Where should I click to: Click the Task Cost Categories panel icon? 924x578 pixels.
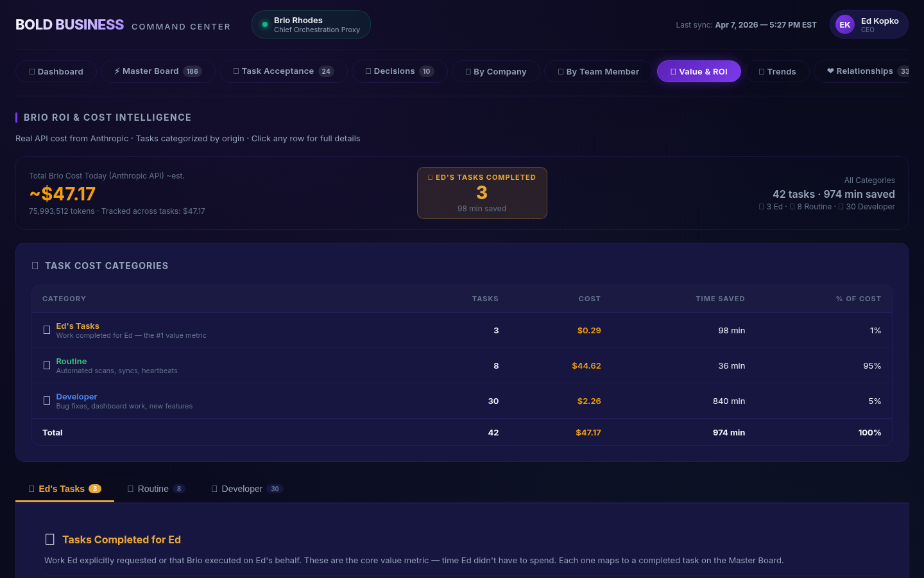[x=35, y=265]
